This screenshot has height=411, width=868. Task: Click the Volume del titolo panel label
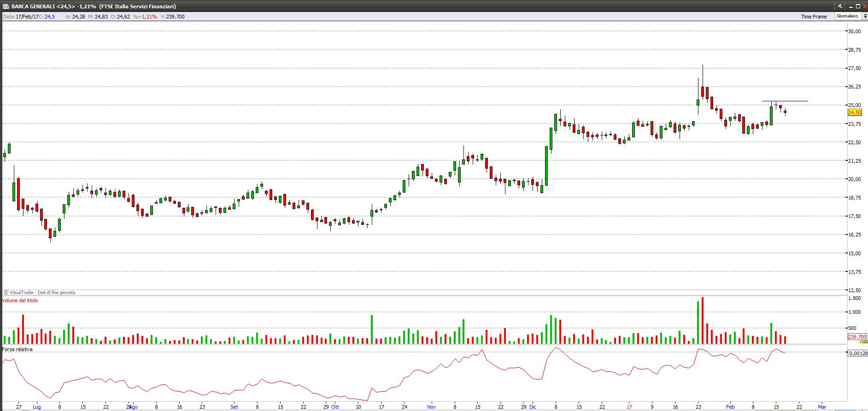tap(20, 300)
